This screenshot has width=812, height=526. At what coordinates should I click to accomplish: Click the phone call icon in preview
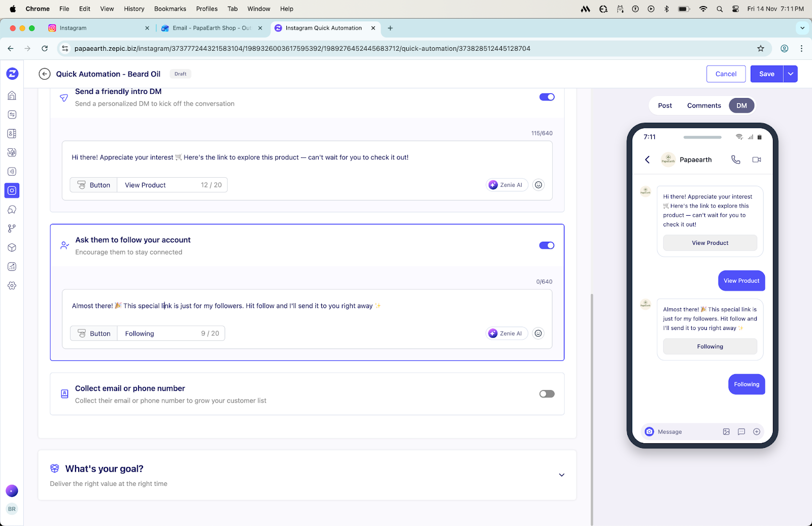pos(735,159)
